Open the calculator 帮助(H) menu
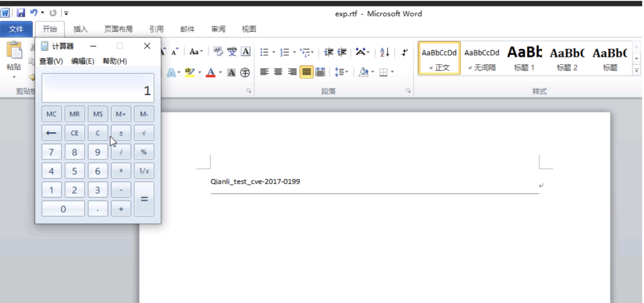The width and height of the screenshot is (644, 303). 115,61
